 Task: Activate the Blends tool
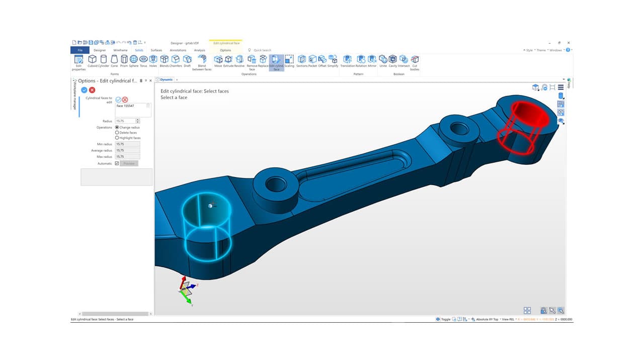click(x=165, y=59)
